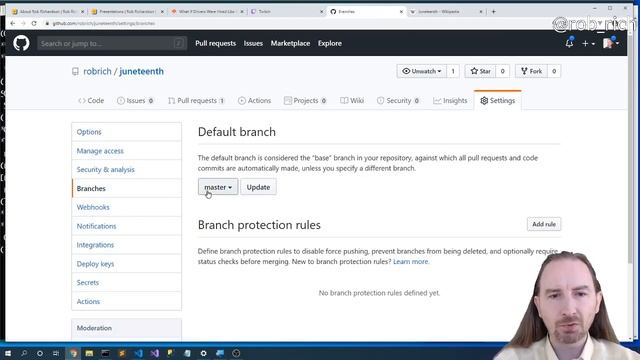Open Task View on taskbar
The image size is (640, 360).
click(56, 353)
